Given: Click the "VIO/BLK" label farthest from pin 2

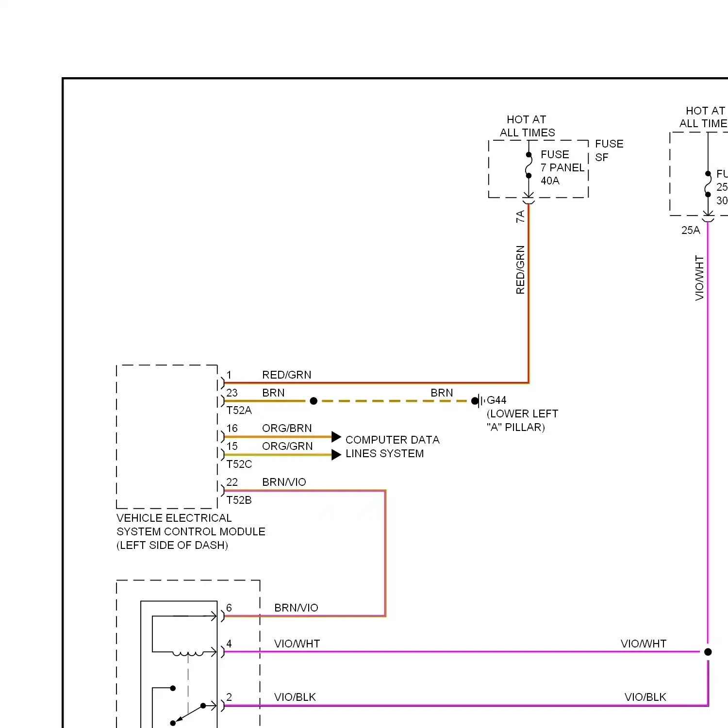Looking at the screenshot, I should pos(645,697).
